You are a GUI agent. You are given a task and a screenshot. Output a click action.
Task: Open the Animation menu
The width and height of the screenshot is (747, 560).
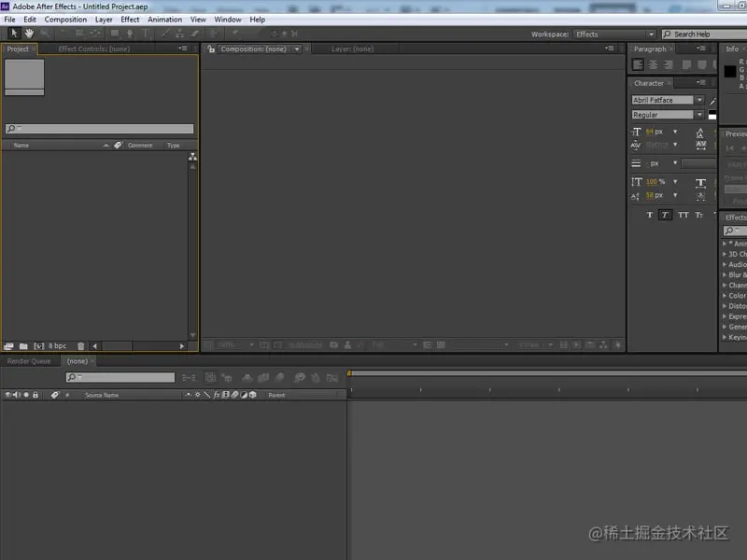(x=164, y=20)
